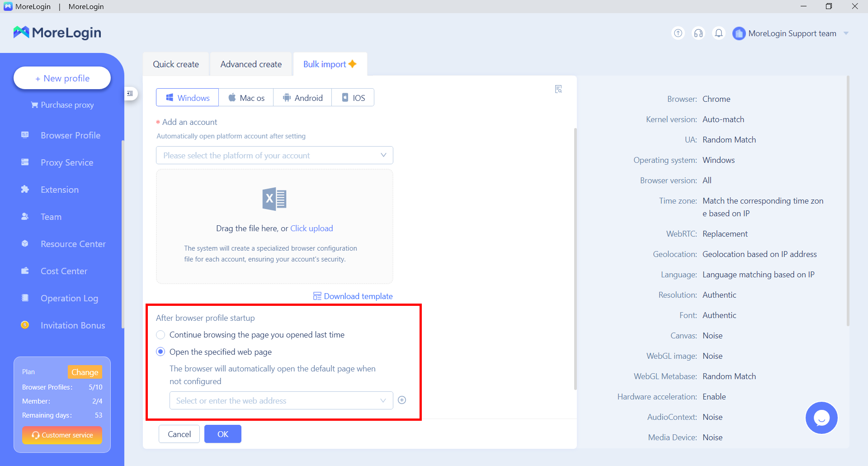The width and height of the screenshot is (868, 466).
Task: Maximize the MoreLogin window
Action: click(x=829, y=6)
